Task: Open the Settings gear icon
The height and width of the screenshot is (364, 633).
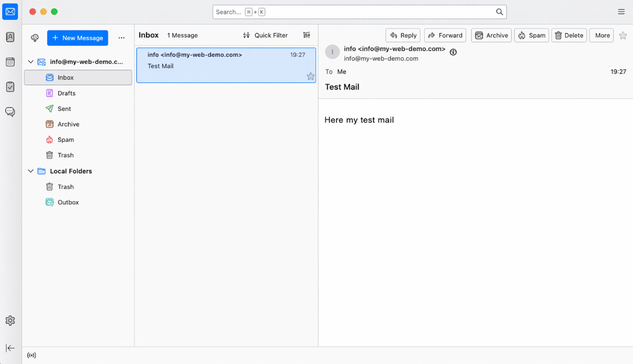Action: tap(10, 321)
